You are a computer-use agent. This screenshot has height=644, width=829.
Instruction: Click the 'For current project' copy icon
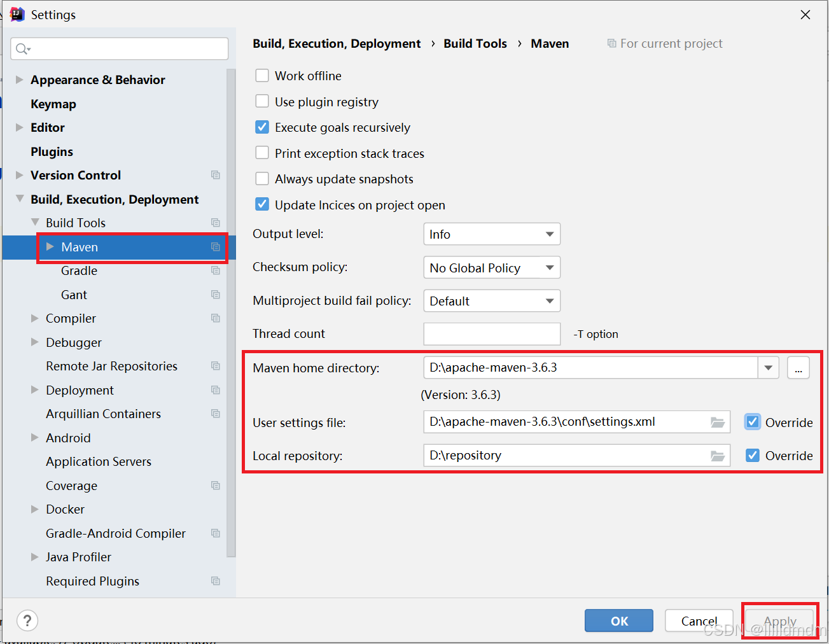coord(612,43)
